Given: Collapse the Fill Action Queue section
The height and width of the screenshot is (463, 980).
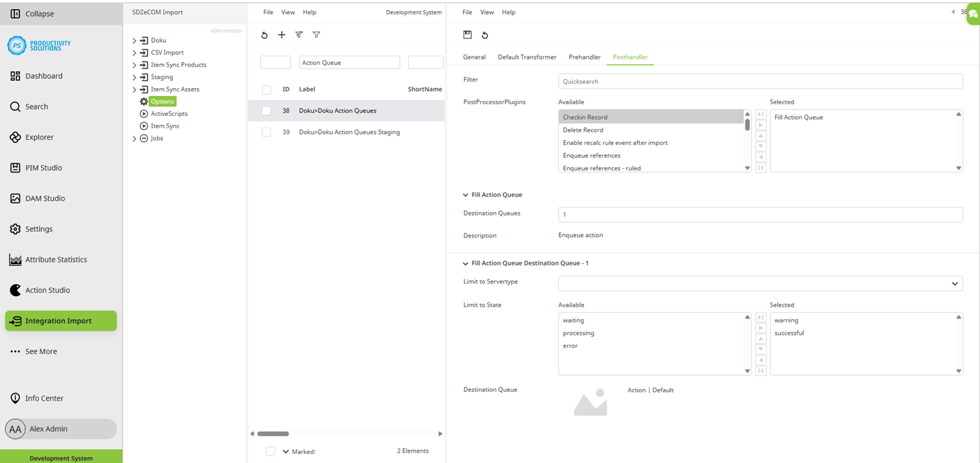Looking at the screenshot, I should pos(465,195).
